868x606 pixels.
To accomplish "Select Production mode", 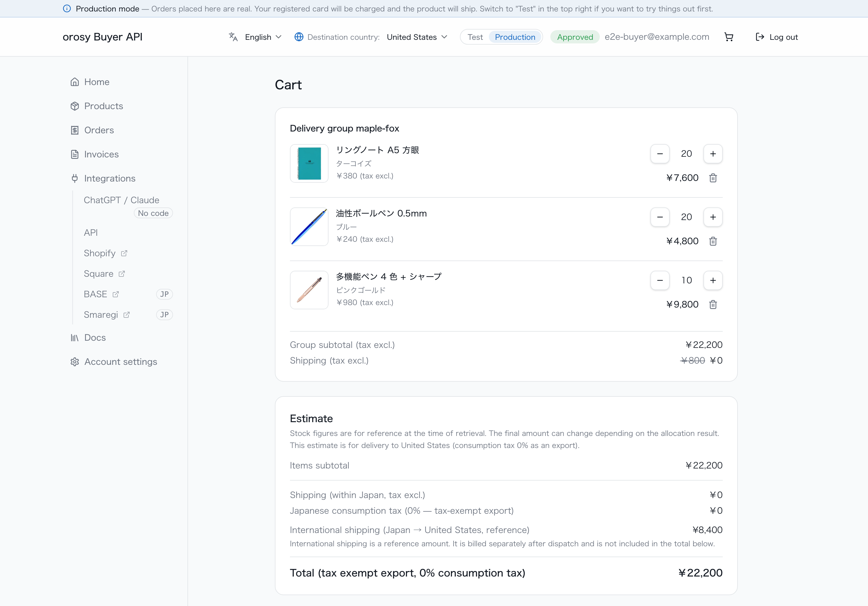I will 515,37.
